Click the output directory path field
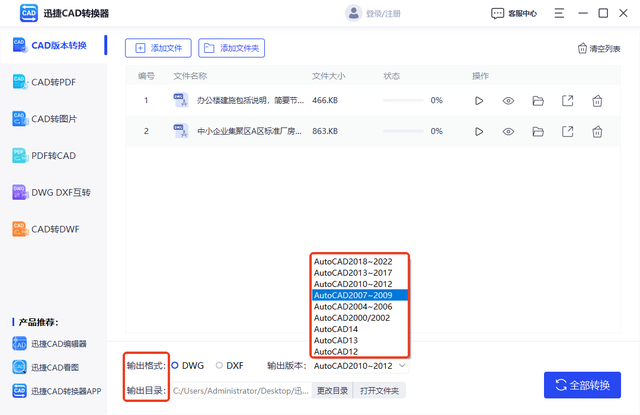The width and height of the screenshot is (640, 415). pyautogui.click(x=241, y=391)
